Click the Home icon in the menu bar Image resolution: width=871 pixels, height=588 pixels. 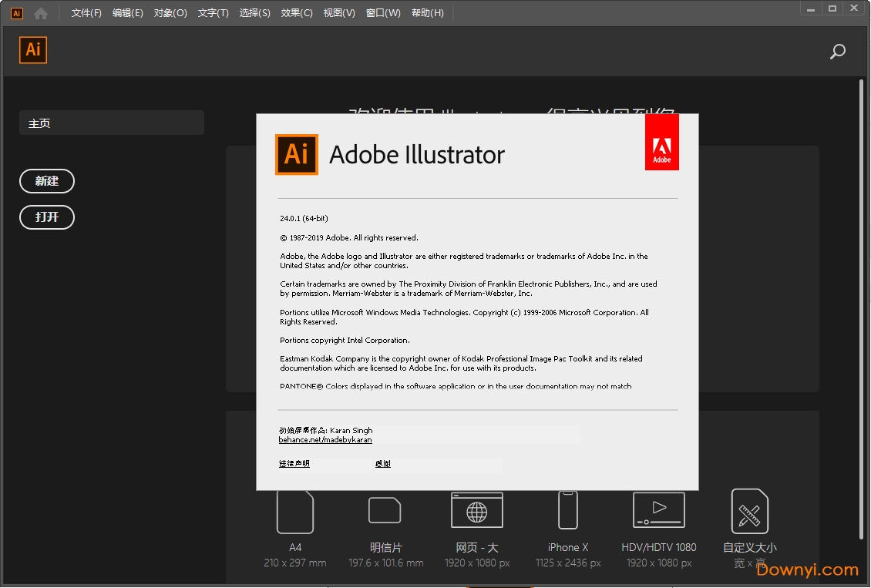41,13
